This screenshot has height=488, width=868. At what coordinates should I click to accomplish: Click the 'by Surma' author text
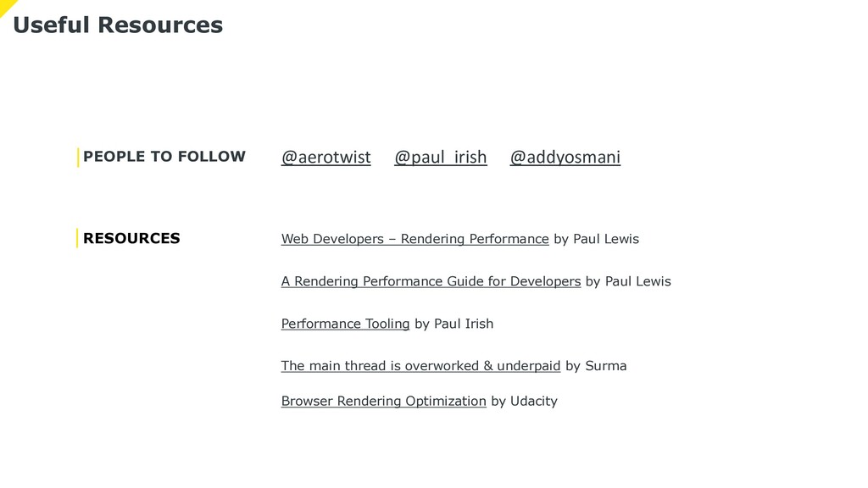596,366
